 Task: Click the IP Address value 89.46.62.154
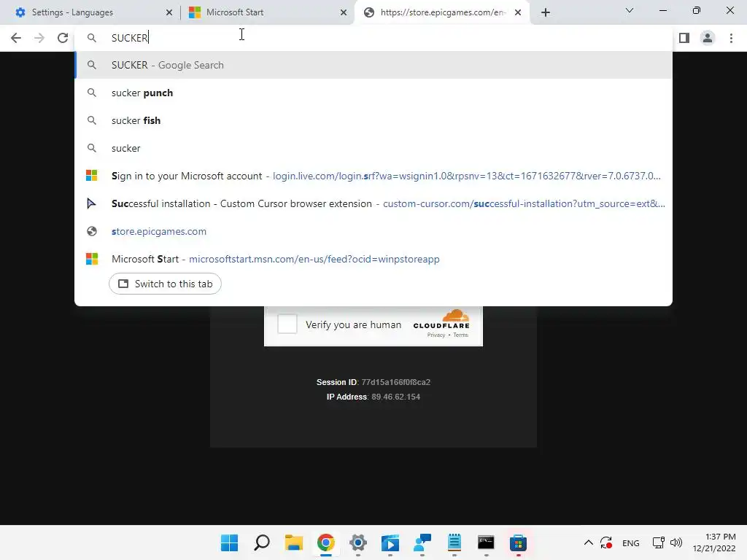(396, 397)
